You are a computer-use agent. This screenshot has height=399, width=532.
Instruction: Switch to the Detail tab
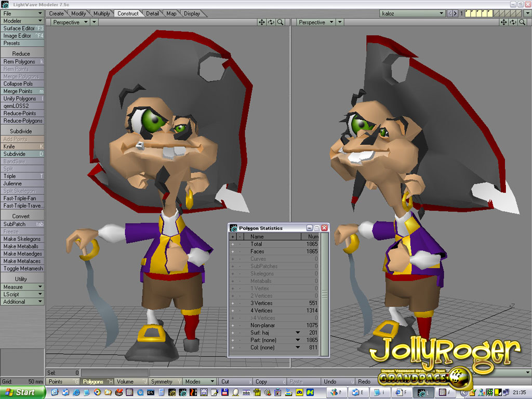(152, 14)
